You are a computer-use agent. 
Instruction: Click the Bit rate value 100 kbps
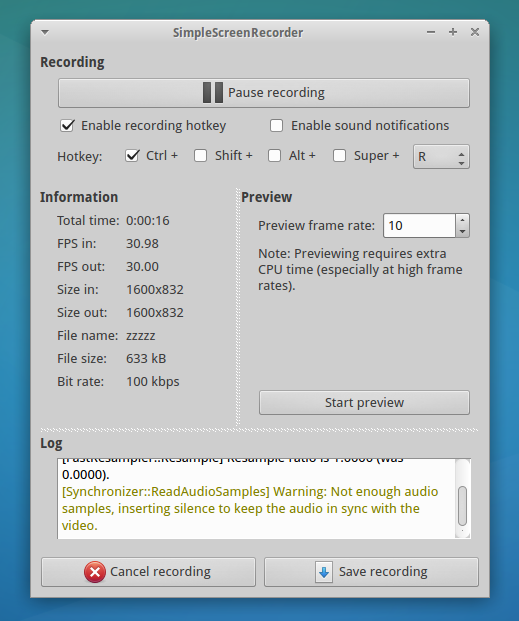pyautogui.click(x=153, y=382)
